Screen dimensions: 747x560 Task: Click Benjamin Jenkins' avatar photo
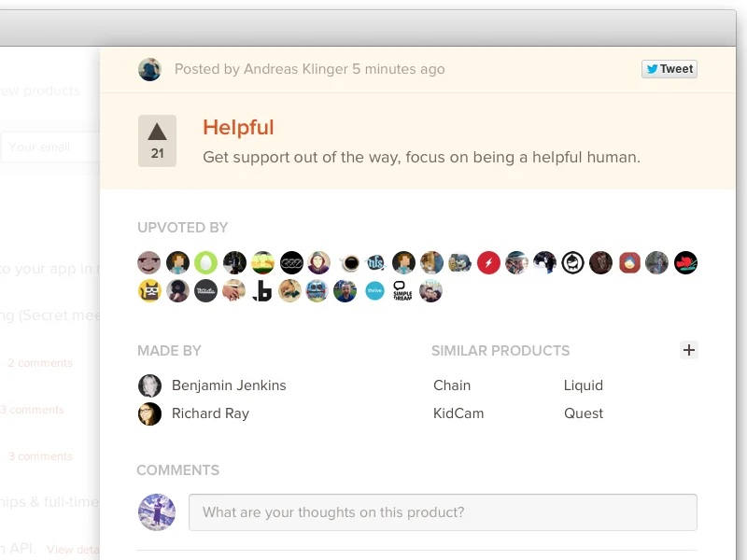149,385
